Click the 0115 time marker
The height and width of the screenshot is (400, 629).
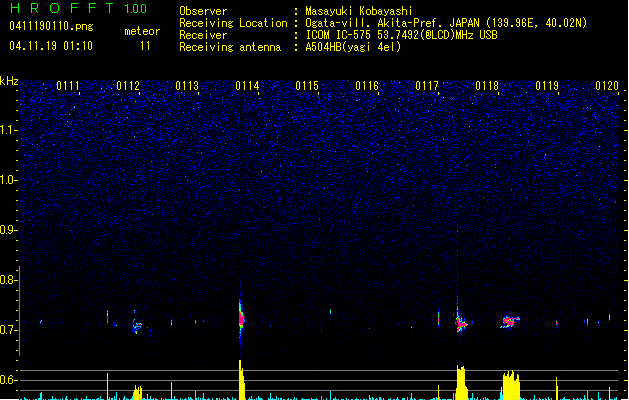(x=307, y=86)
